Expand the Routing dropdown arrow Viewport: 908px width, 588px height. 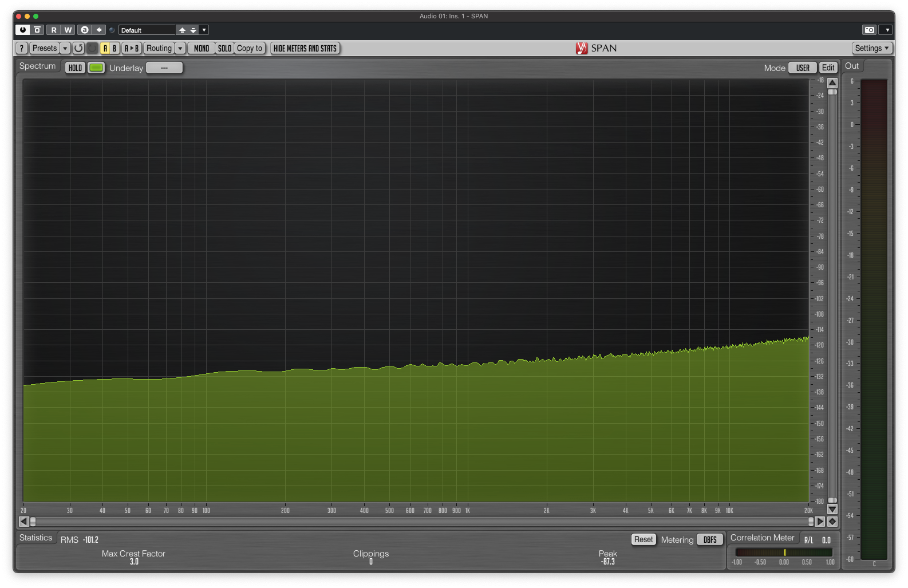click(x=180, y=48)
